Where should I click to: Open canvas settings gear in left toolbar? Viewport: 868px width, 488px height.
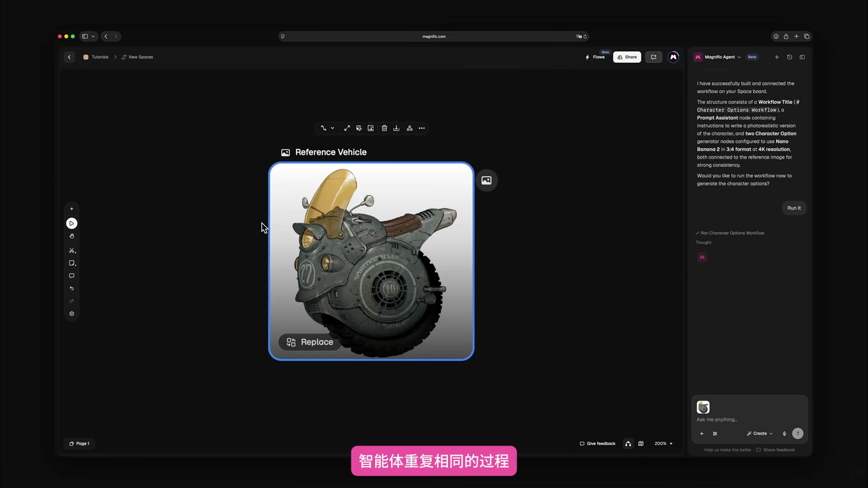(x=71, y=314)
